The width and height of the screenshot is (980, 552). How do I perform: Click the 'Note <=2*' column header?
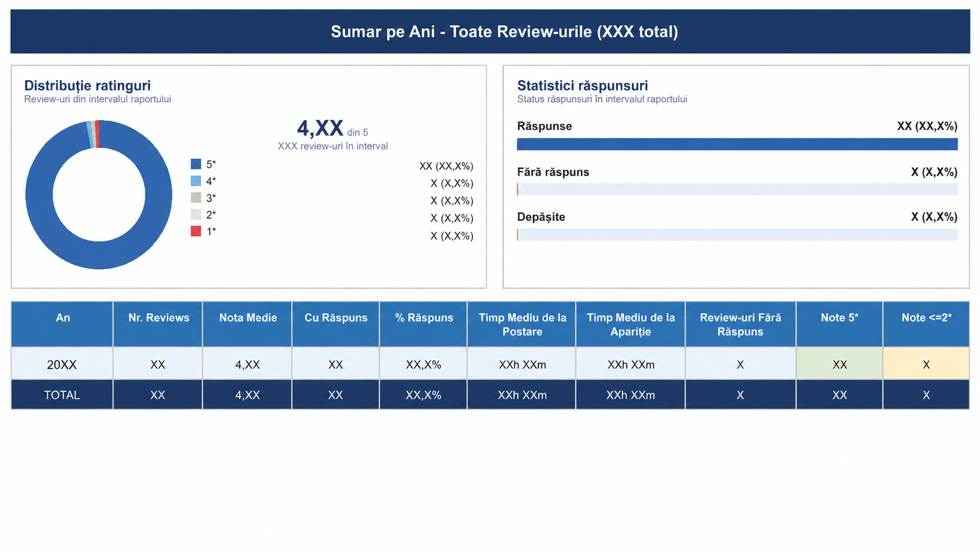pyautogui.click(x=926, y=324)
